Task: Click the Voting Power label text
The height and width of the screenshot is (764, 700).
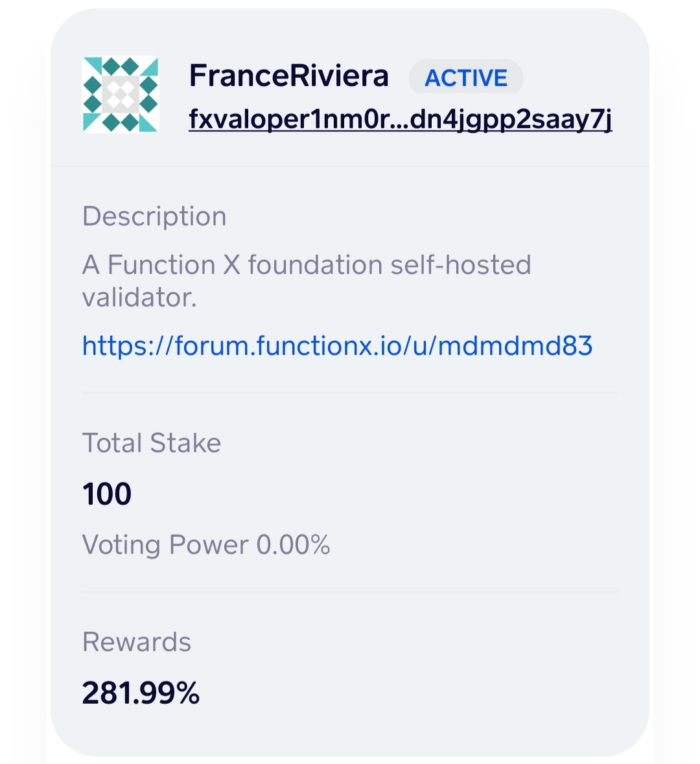Action: [165, 545]
